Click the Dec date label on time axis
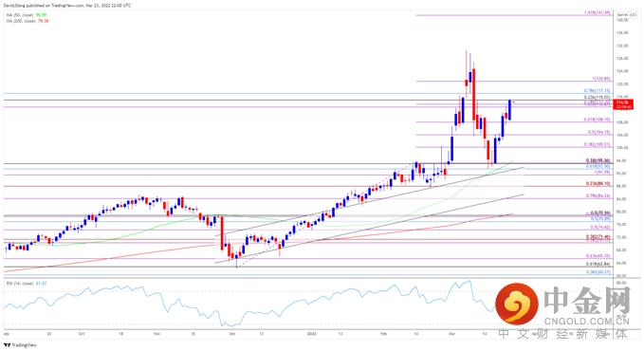Viewport: 644px width, 351px height. 232,334
